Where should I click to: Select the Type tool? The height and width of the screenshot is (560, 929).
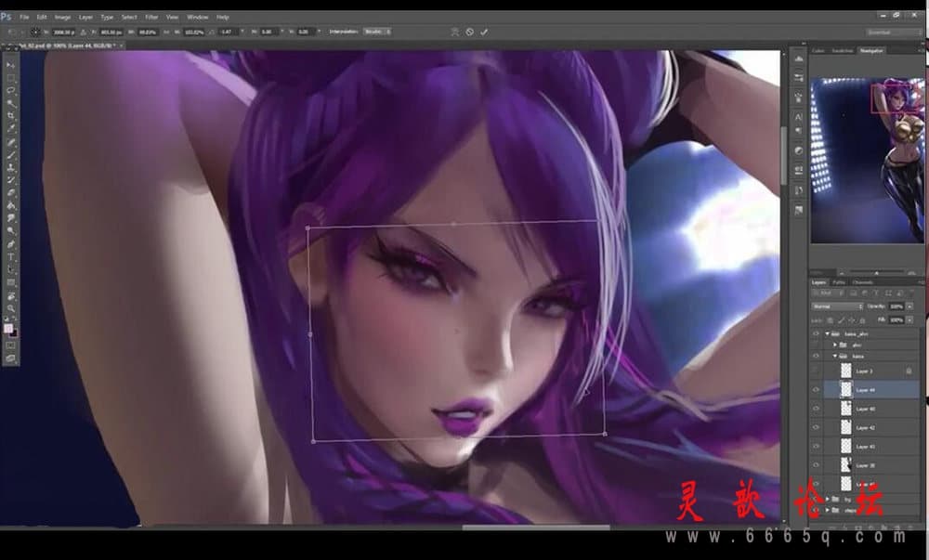(10, 257)
